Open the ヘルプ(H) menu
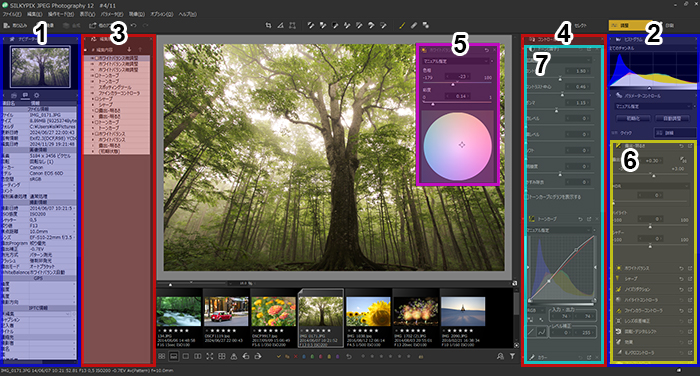Image resolution: width=700 pixels, height=376 pixels. (x=188, y=14)
